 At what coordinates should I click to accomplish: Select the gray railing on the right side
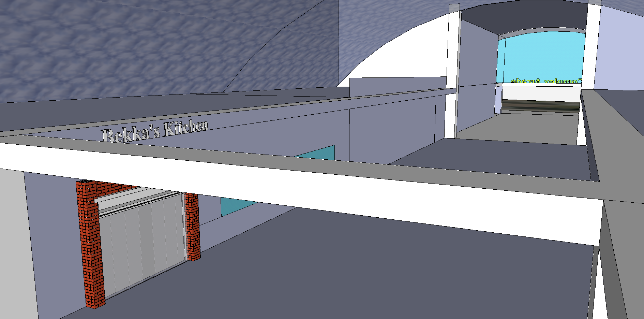590,136
